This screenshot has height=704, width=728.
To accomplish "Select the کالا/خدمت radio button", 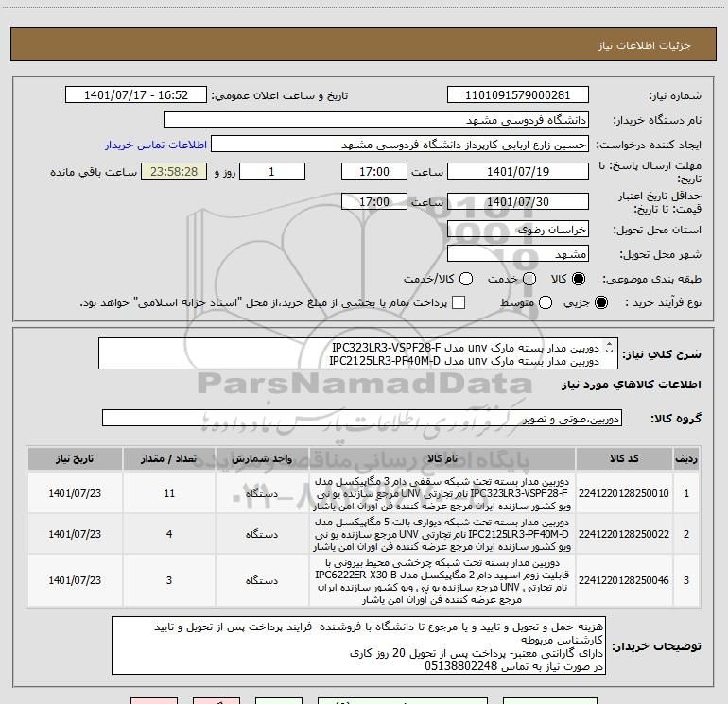I will coord(466,279).
